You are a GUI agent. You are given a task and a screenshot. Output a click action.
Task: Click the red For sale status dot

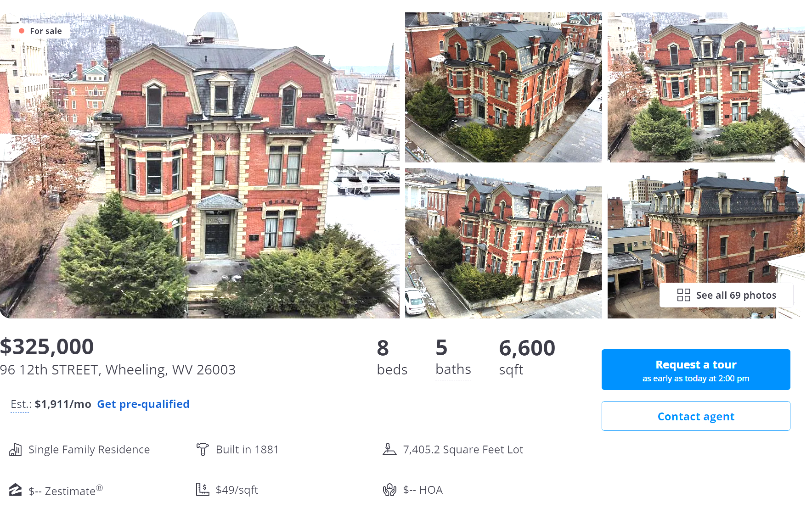22,31
